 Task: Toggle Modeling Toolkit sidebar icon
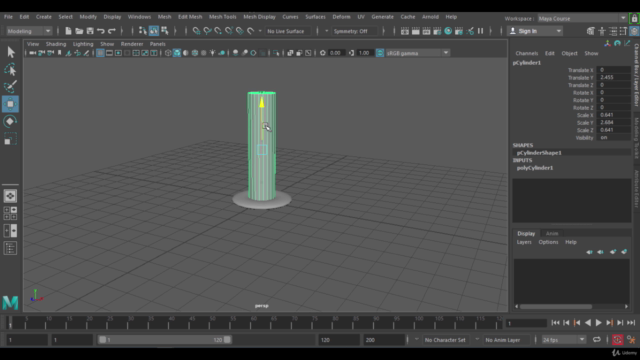[x=591, y=31]
